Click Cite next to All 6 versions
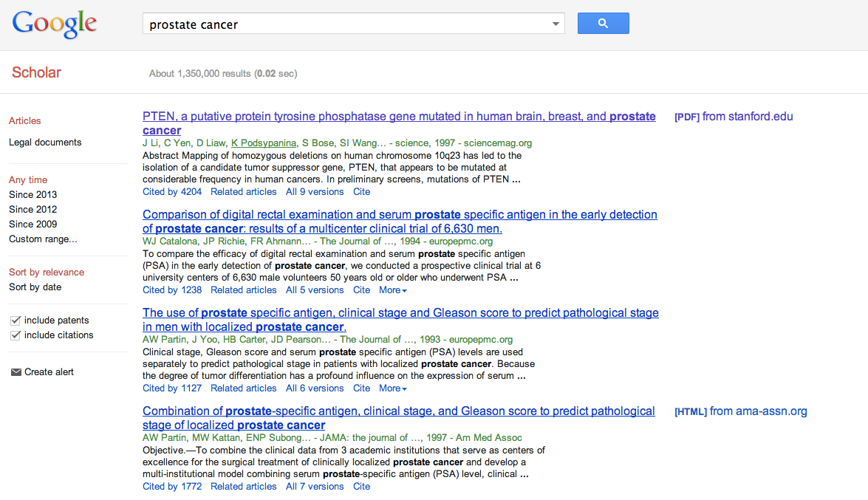Viewport: 868px width, 500px height. (x=361, y=388)
